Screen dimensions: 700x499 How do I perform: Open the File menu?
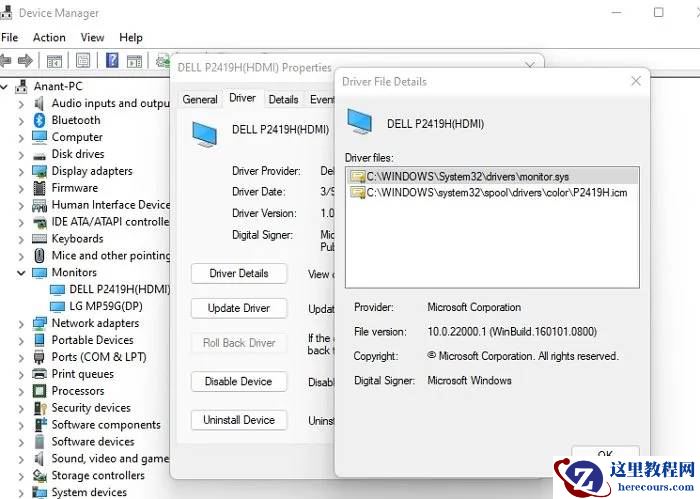[x=9, y=37]
